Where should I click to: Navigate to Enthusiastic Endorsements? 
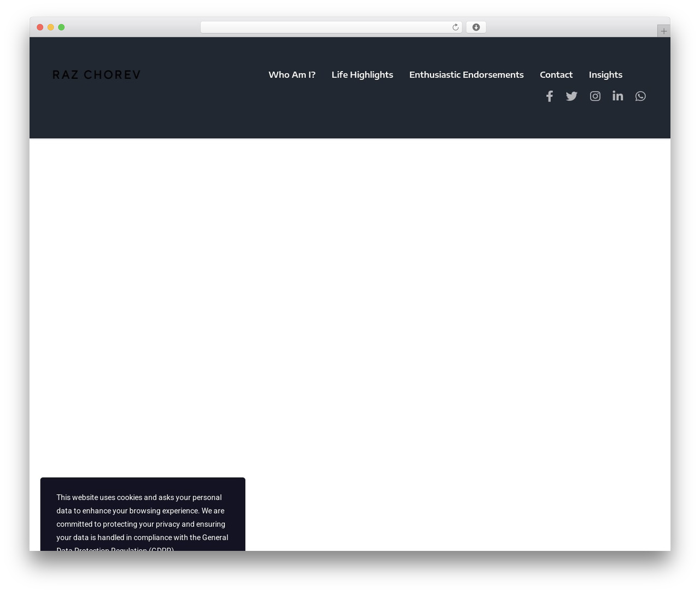tap(466, 74)
